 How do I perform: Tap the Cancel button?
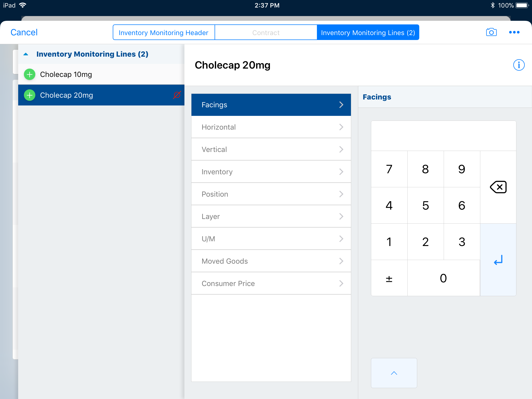pyautogui.click(x=24, y=32)
